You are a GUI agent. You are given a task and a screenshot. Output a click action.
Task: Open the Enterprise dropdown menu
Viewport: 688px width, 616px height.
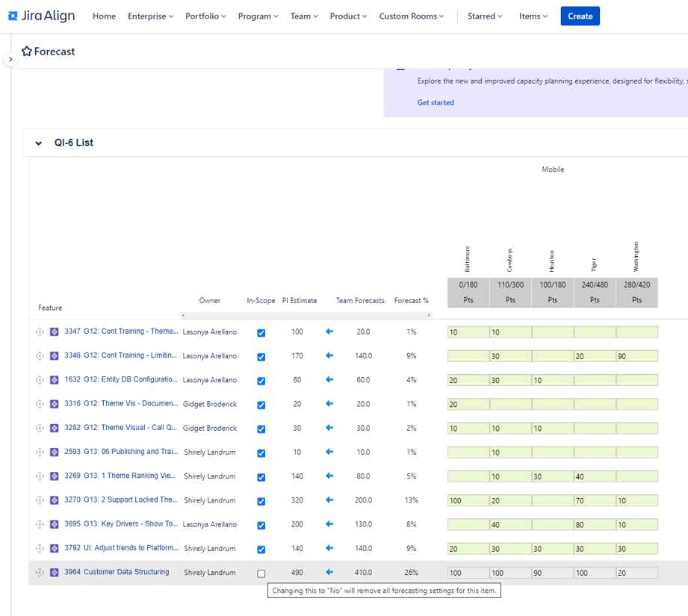pos(150,16)
